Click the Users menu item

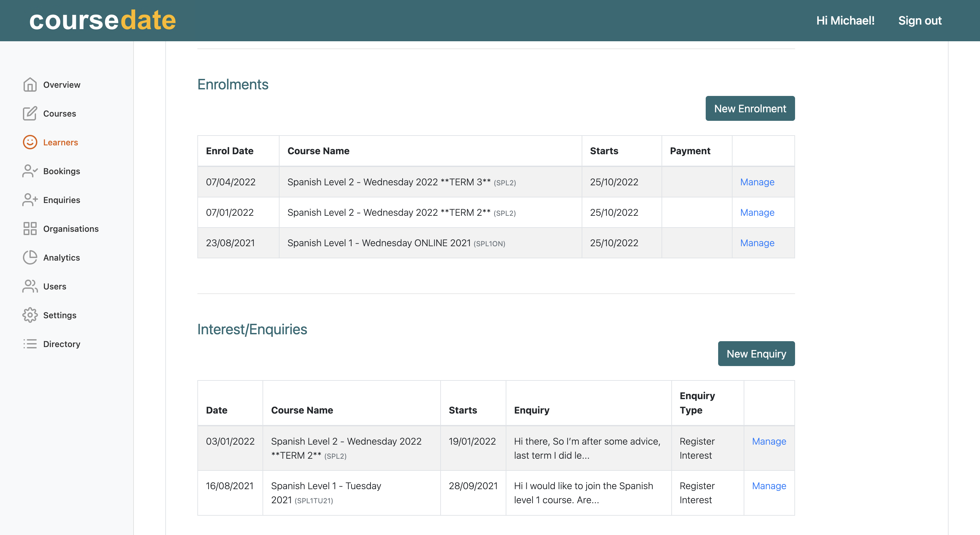coord(55,286)
